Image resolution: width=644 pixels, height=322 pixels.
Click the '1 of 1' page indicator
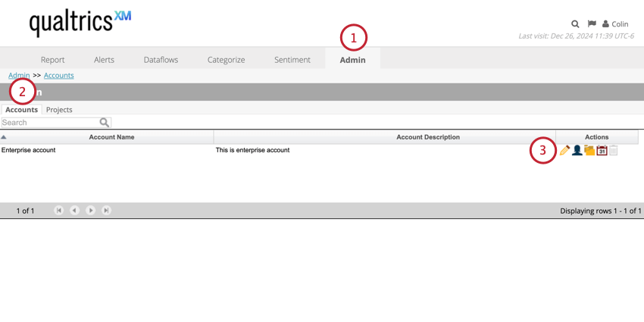[26, 211]
